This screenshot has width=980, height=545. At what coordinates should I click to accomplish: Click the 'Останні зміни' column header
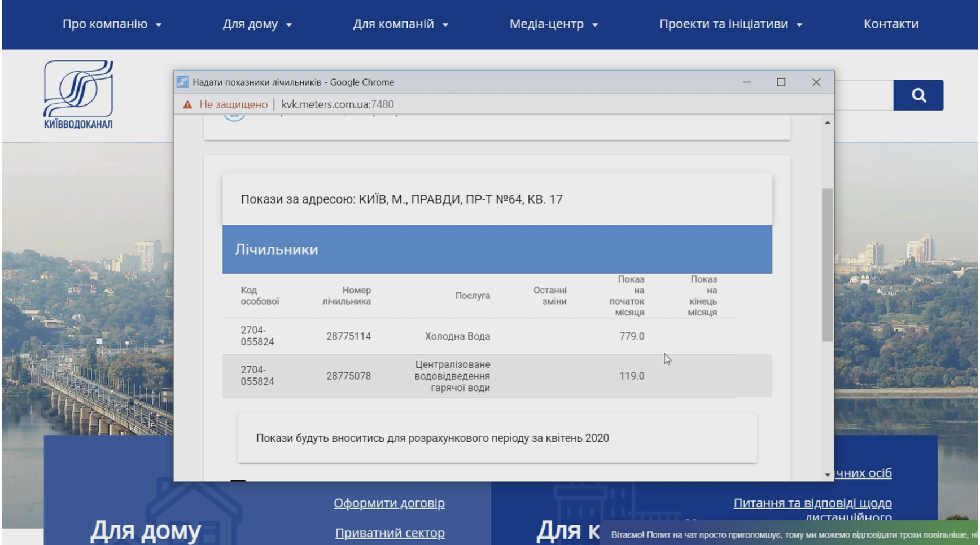coord(550,296)
